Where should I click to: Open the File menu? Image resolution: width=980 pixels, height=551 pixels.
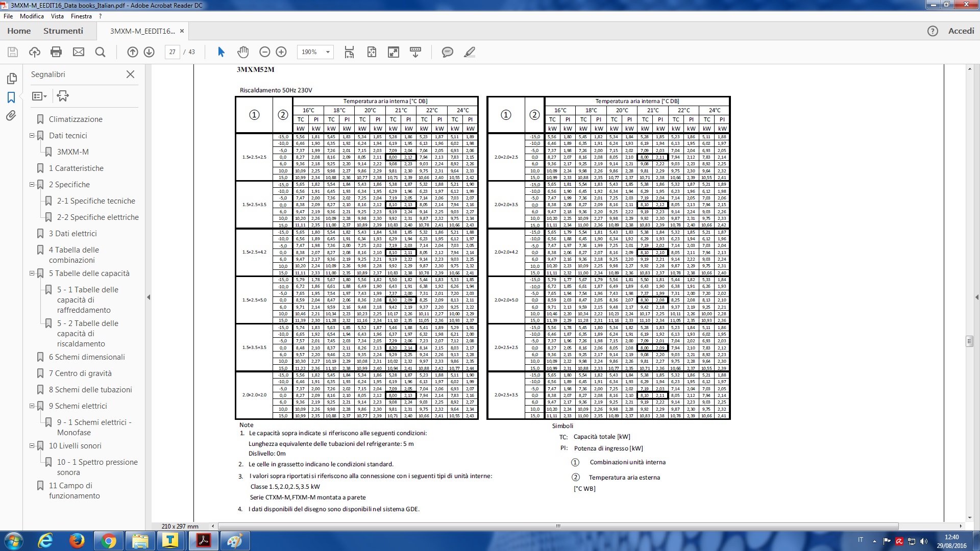(x=8, y=16)
